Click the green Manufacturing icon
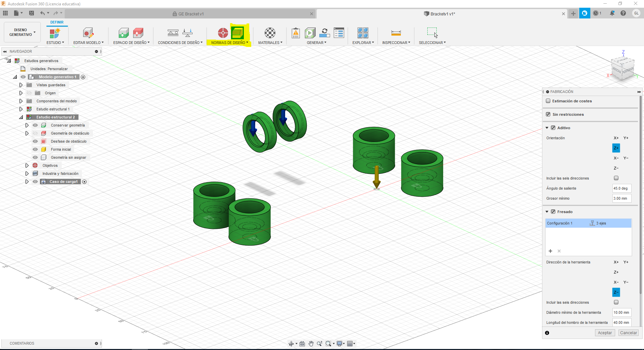This screenshot has width=644, height=350. (237, 33)
